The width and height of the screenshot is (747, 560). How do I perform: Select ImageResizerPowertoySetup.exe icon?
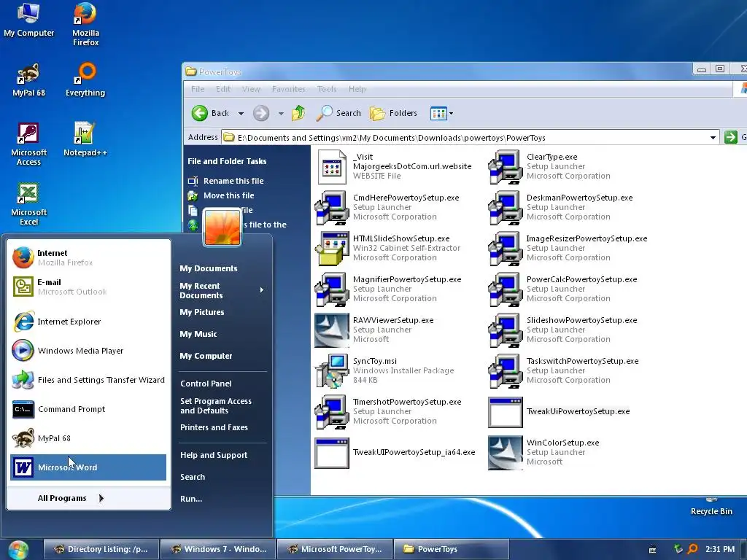(x=506, y=249)
